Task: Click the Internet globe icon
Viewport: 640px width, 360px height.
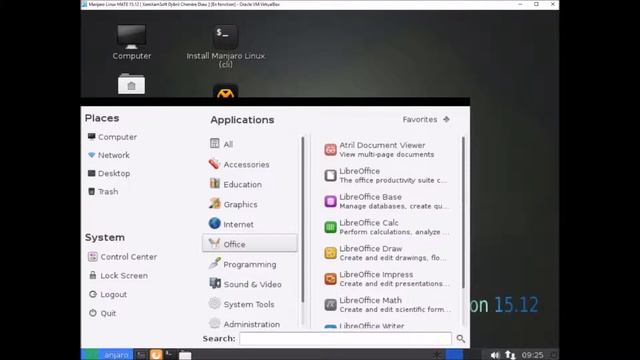Action: [214, 223]
